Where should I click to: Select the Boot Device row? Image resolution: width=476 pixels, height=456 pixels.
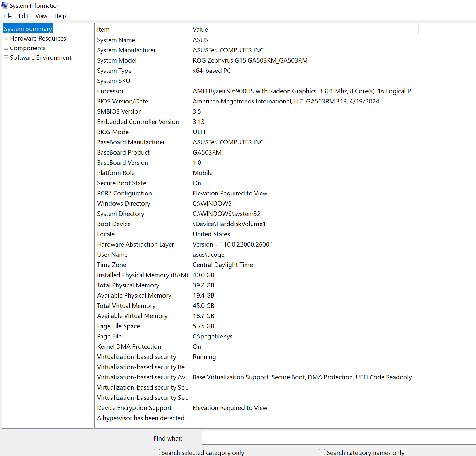tap(257, 224)
